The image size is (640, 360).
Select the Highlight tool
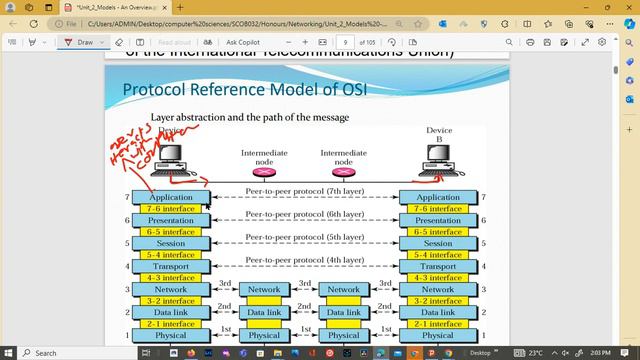(32, 42)
